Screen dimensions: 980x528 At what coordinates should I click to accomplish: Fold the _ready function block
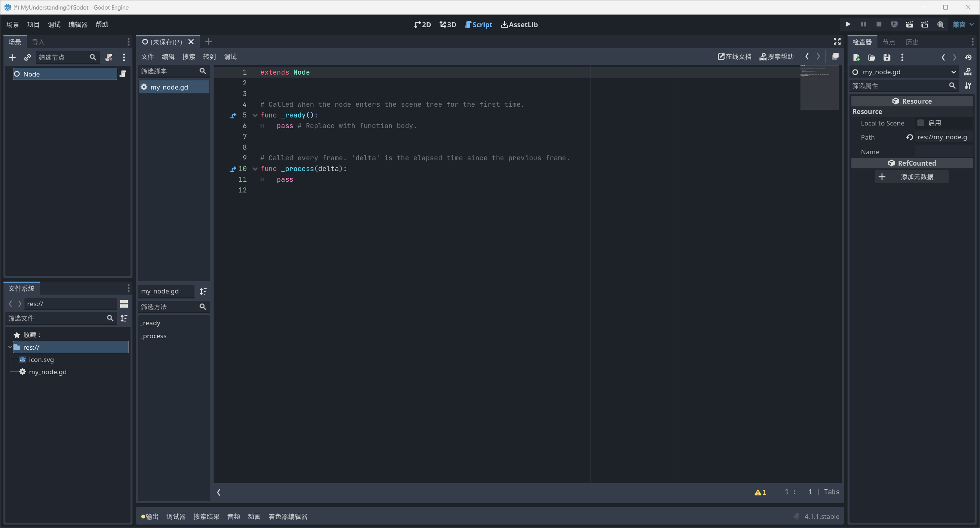pyautogui.click(x=255, y=115)
